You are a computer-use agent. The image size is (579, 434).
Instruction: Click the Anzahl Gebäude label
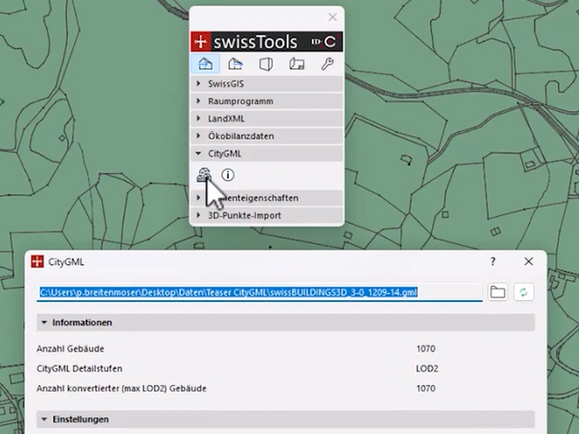pos(70,349)
